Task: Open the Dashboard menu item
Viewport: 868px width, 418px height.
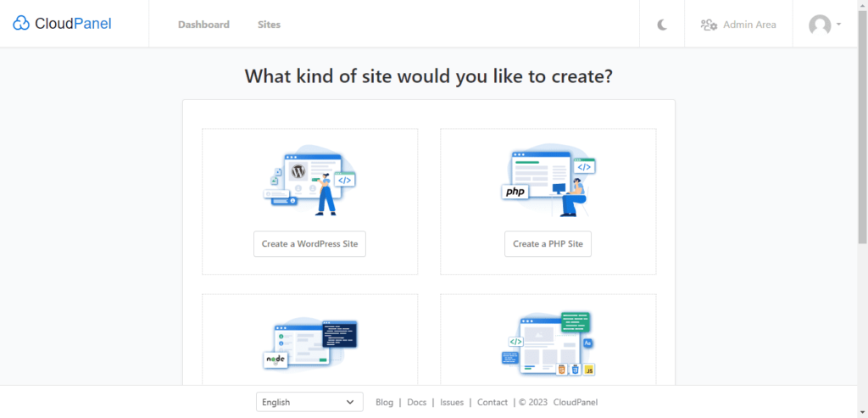Action: click(x=203, y=25)
